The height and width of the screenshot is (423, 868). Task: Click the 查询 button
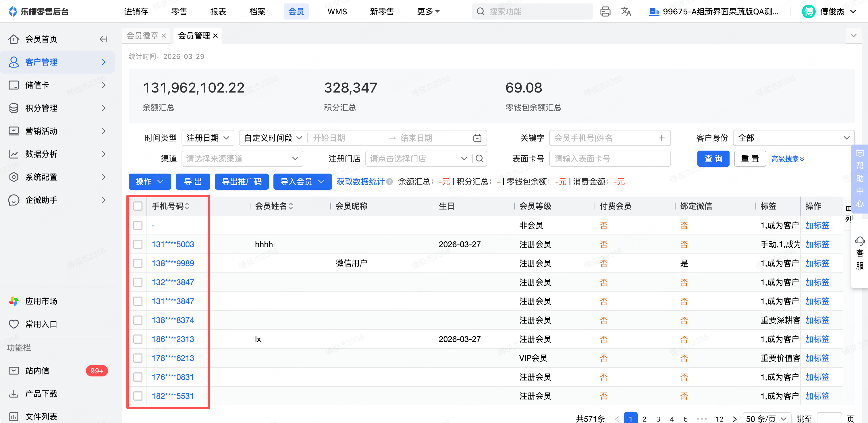click(713, 158)
